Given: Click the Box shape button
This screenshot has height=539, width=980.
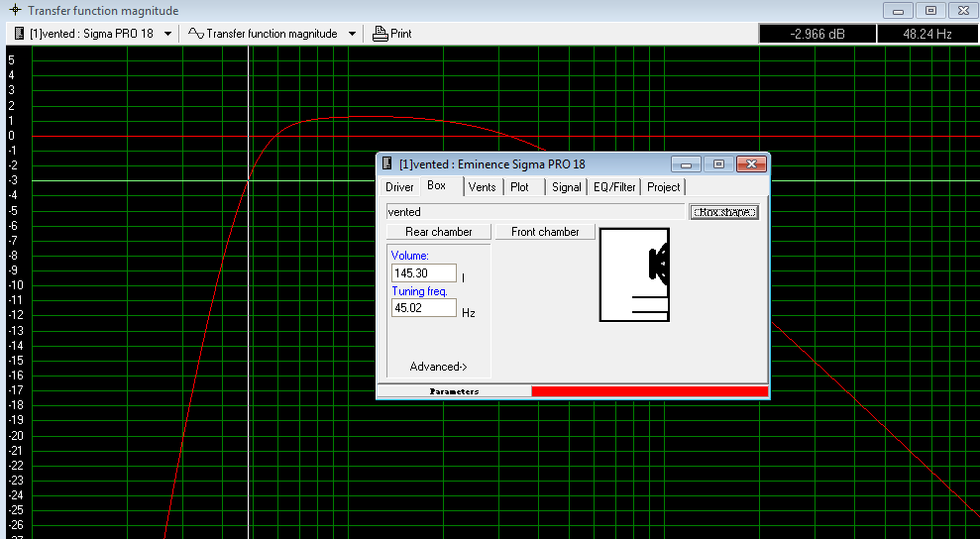Looking at the screenshot, I should coord(724,212).
